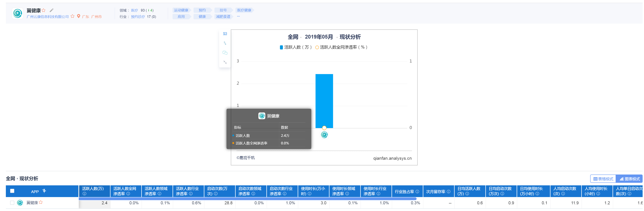This screenshot has height=211, width=644.
Task: Toggle data labels with the 123 chart icon
Action: tap(225, 34)
